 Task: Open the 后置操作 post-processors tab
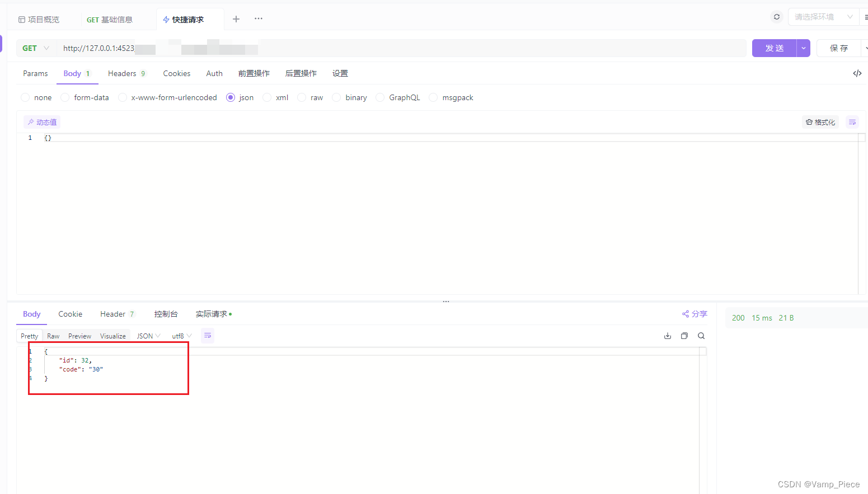pyautogui.click(x=301, y=73)
